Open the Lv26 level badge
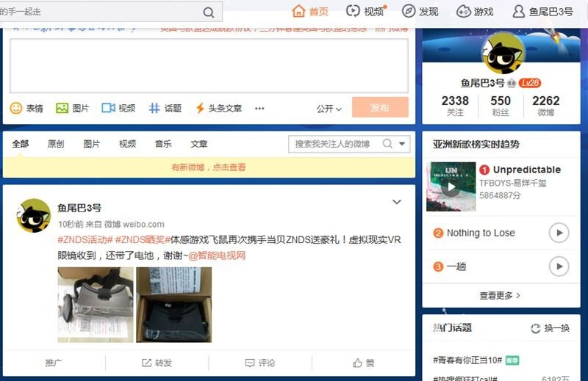 [530, 83]
